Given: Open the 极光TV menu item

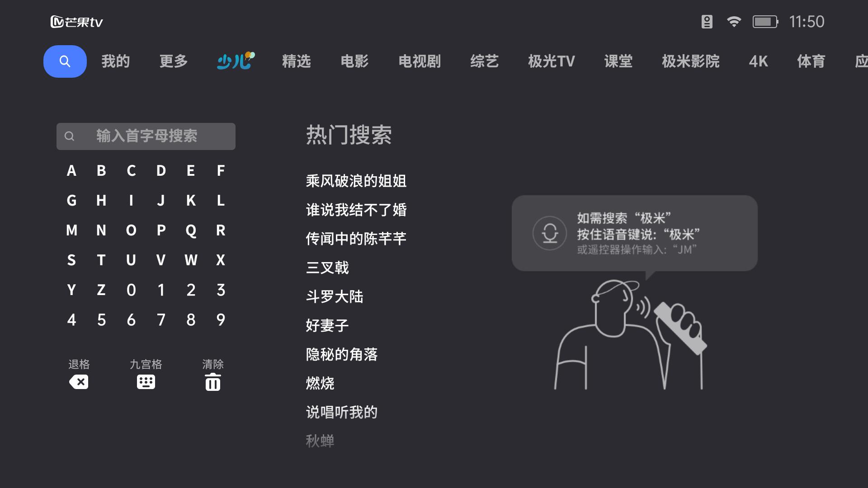Looking at the screenshot, I should click(x=552, y=61).
